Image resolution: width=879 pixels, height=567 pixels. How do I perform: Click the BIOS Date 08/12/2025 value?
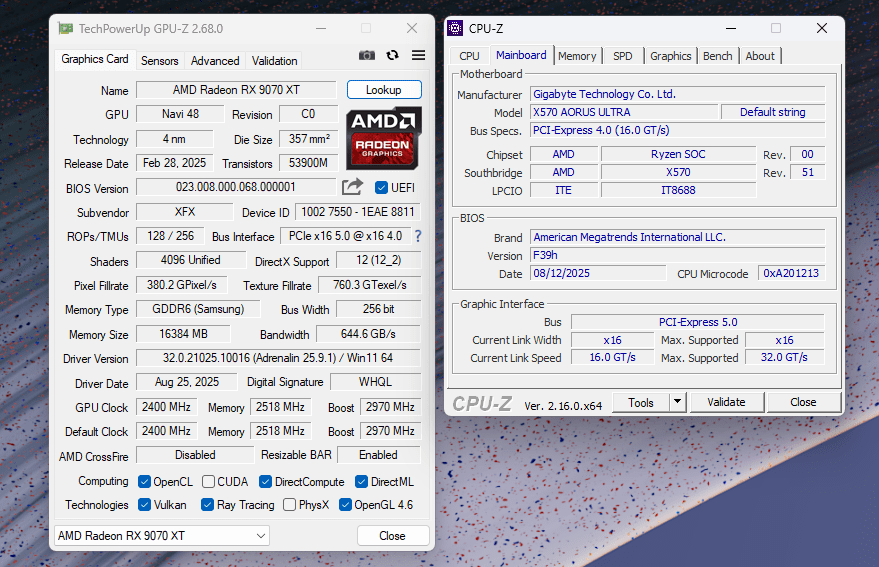click(x=598, y=273)
